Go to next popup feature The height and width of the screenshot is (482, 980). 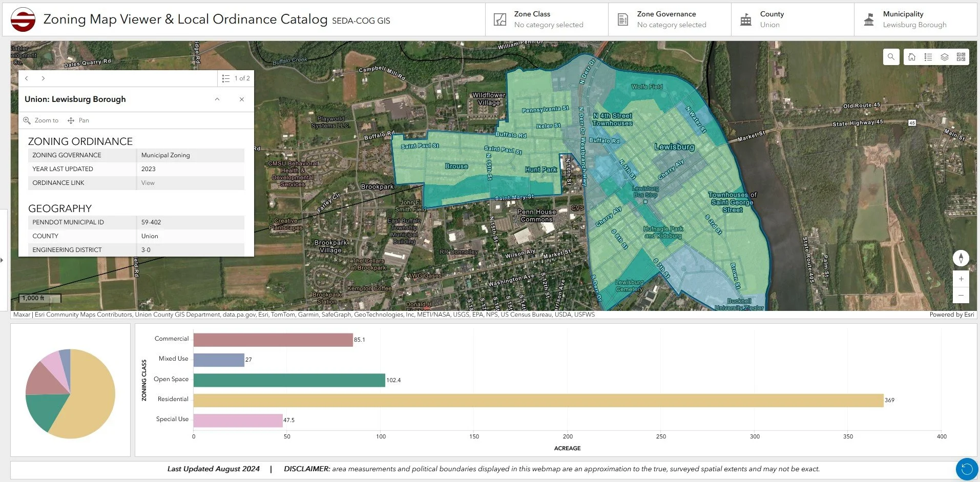click(x=43, y=78)
